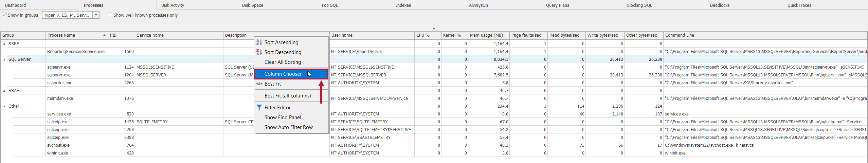
Task: Choose Best Fit (all columns) option
Action: click(x=291, y=96)
